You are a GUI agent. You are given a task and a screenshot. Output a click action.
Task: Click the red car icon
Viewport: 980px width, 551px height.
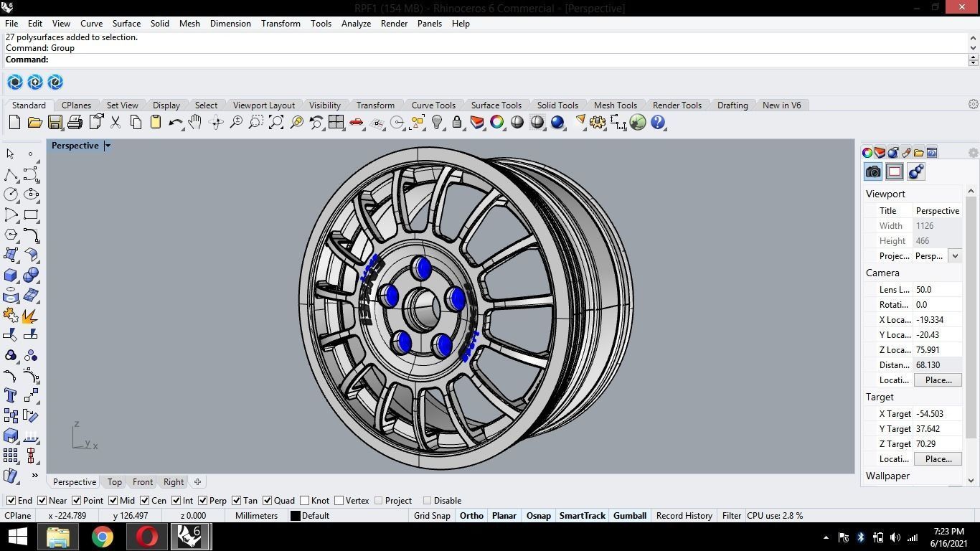tap(357, 123)
